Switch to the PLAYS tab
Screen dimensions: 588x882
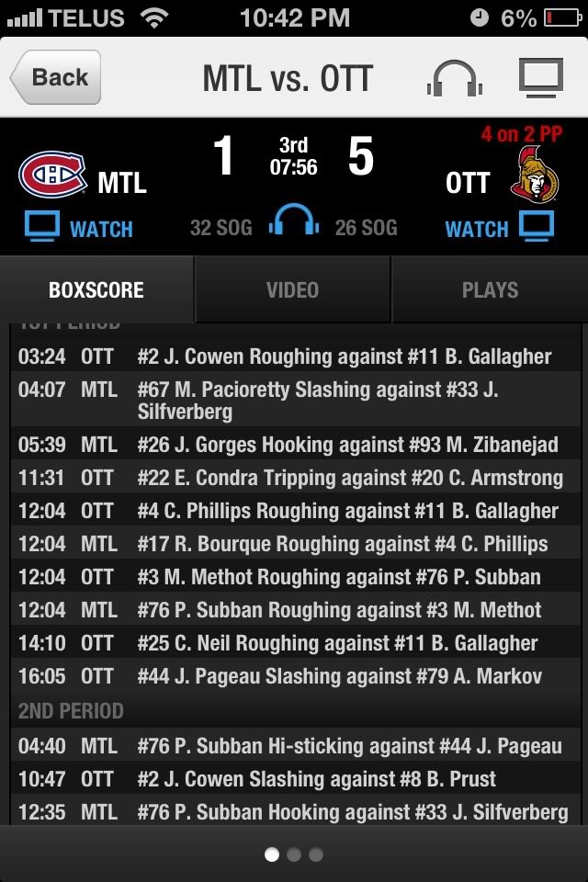490,289
